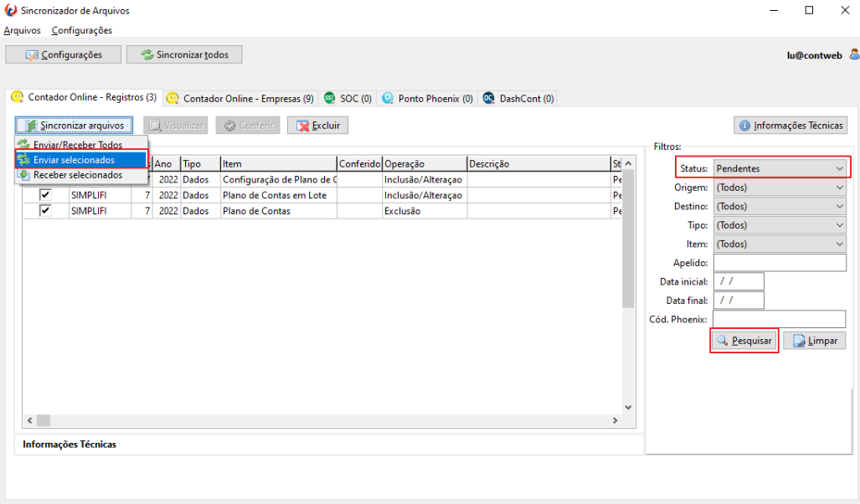
Task: Open the Origem filter dropdown
Action: coord(780,188)
